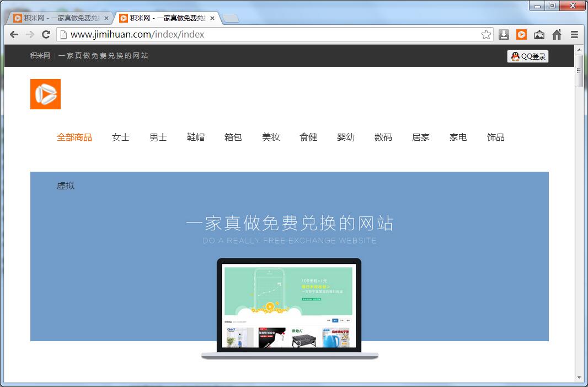This screenshot has height=387, width=588.
Task: Select the 全部商品 category
Action: [74, 137]
